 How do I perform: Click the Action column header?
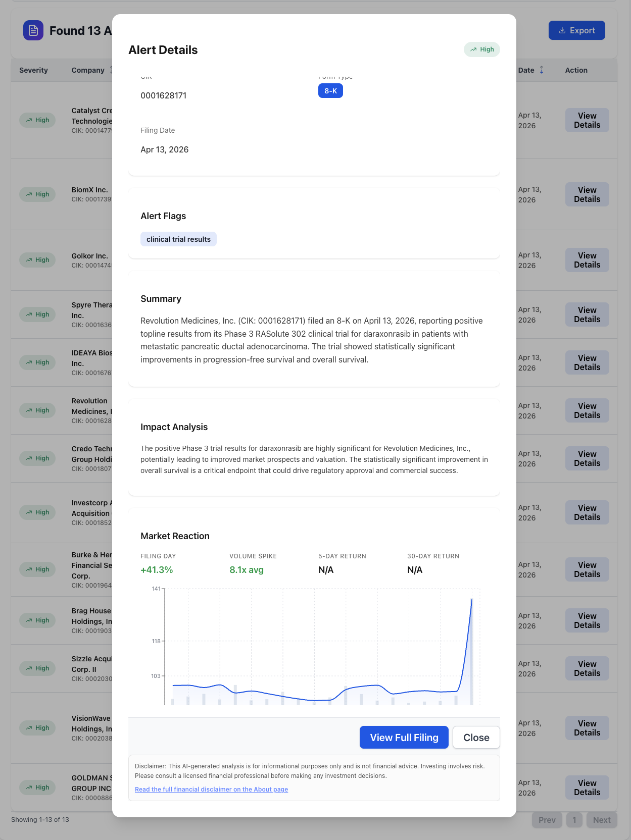tap(576, 70)
